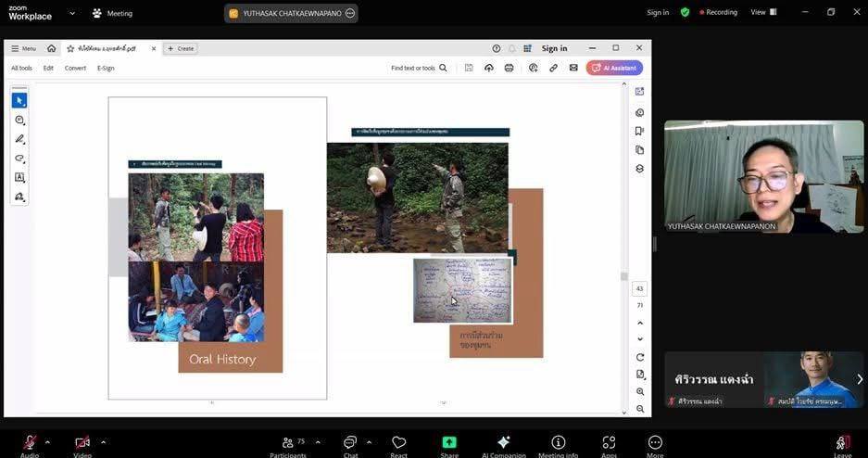Open the Zoom React emoji button
868x458 pixels.
pos(399,443)
